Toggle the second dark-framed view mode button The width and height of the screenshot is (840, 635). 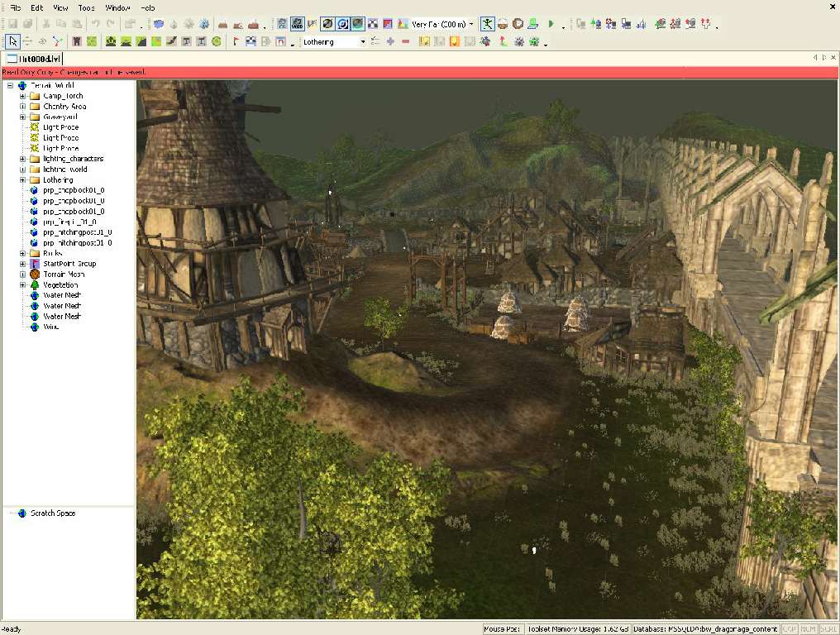[297, 24]
